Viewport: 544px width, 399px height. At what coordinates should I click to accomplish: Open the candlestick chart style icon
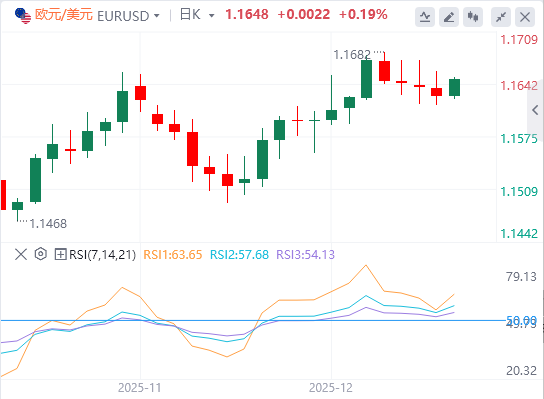coord(473,17)
